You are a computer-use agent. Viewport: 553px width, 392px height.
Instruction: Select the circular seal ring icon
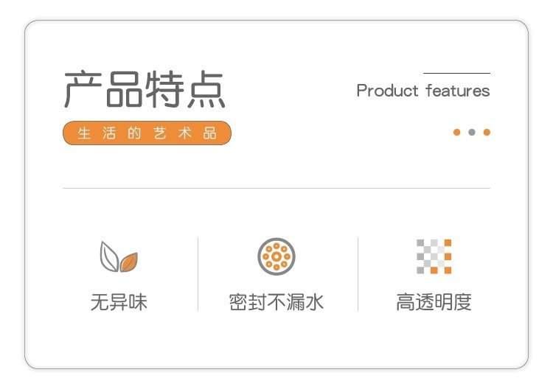[276, 256]
